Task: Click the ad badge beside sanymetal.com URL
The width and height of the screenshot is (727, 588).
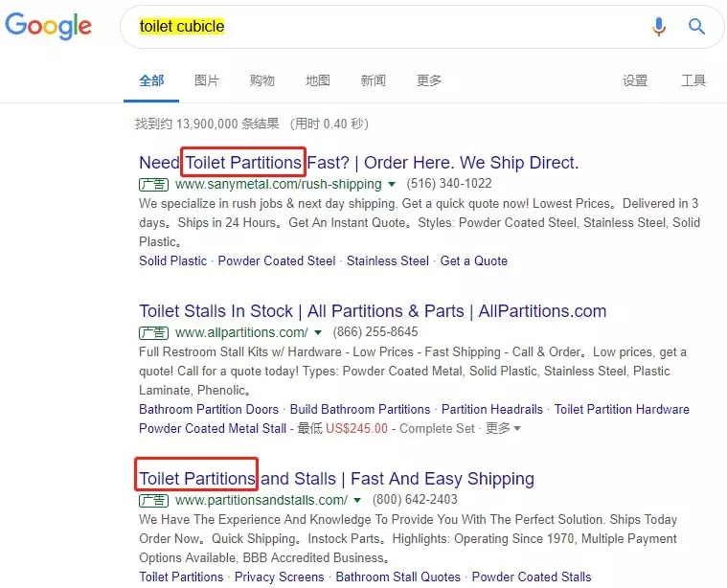Action: pyautogui.click(x=153, y=185)
